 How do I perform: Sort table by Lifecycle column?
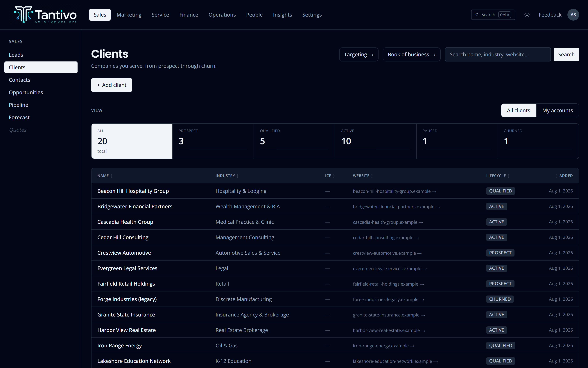pyautogui.click(x=498, y=176)
